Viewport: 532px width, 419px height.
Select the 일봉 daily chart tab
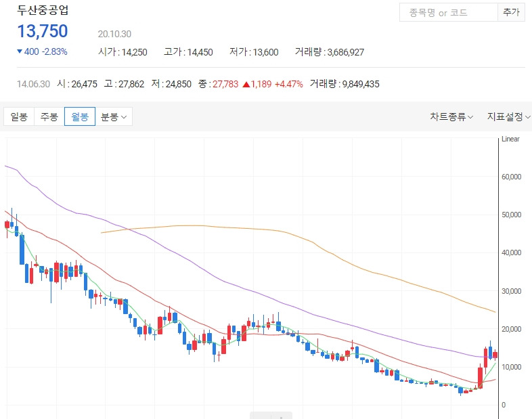[19, 116]
